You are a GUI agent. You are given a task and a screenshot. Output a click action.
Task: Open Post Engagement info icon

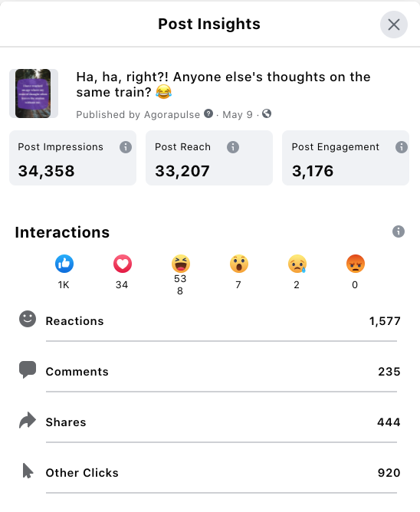[402, 147]
